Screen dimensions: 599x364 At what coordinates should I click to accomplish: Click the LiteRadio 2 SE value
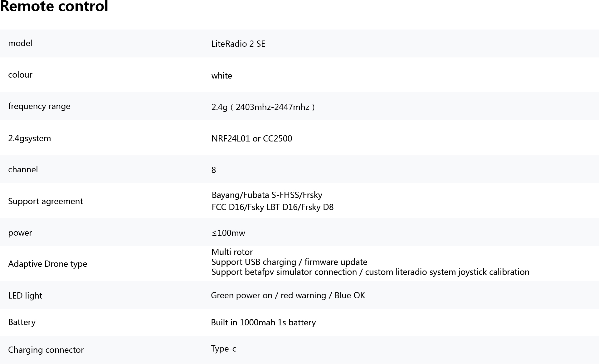[x=238, y=44]
